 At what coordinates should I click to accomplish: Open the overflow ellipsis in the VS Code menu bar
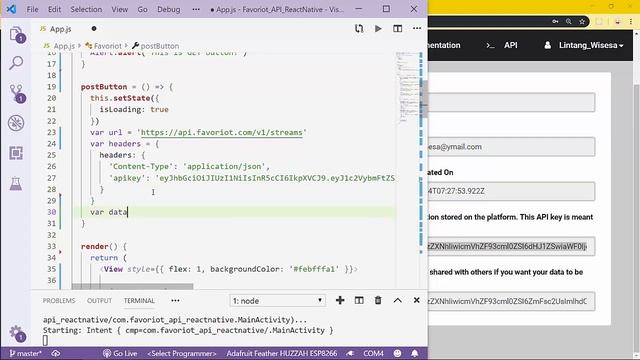tap(196, 9)
